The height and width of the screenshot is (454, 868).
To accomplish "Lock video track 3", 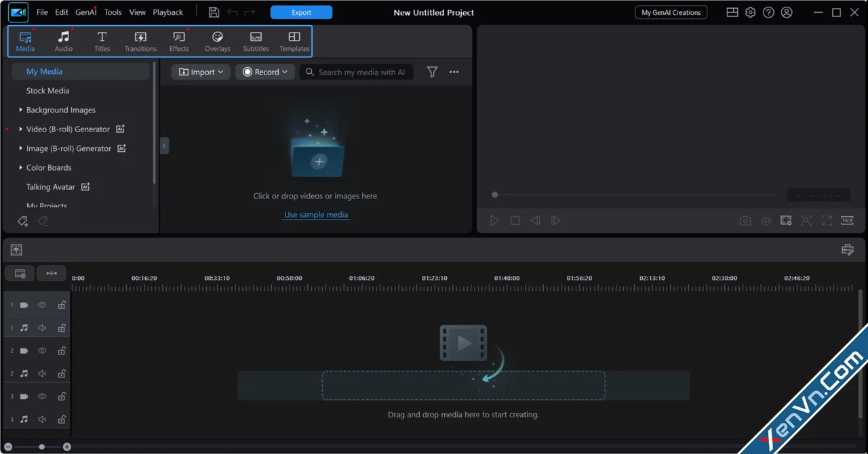I will click(61, 396).
